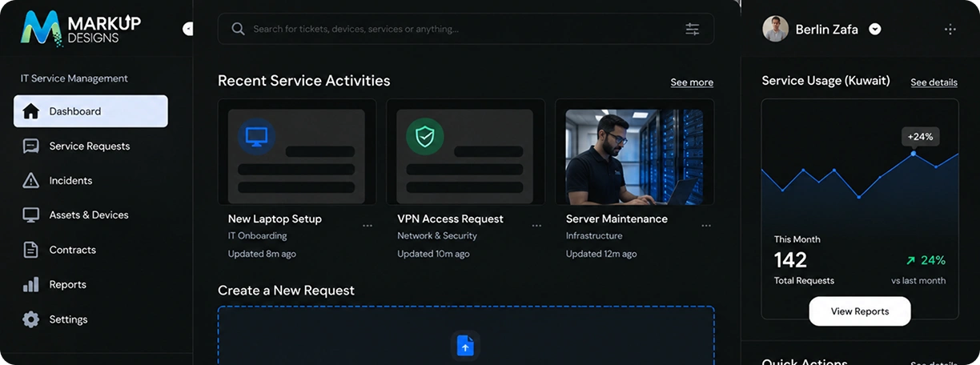Open the Server Maintenance photo thumbnail

point(634,157)
